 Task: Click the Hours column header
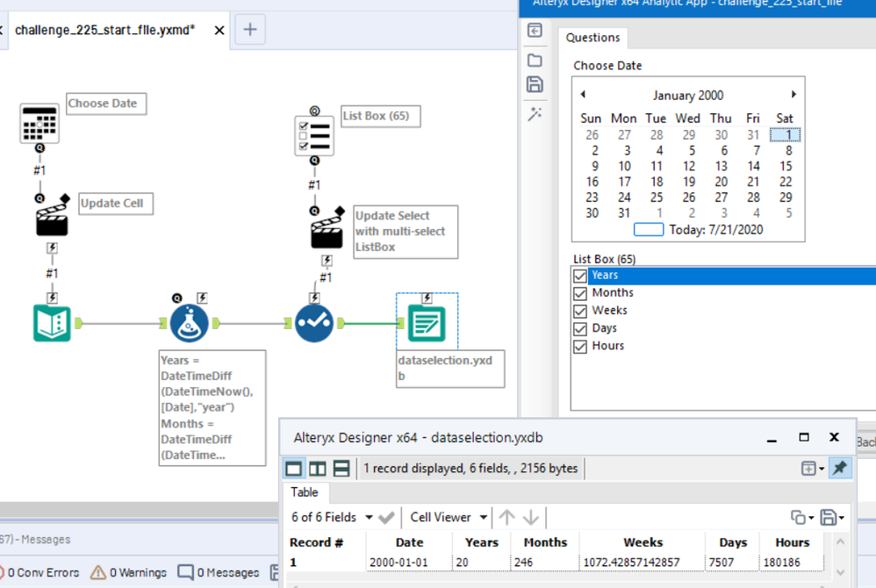792,542
